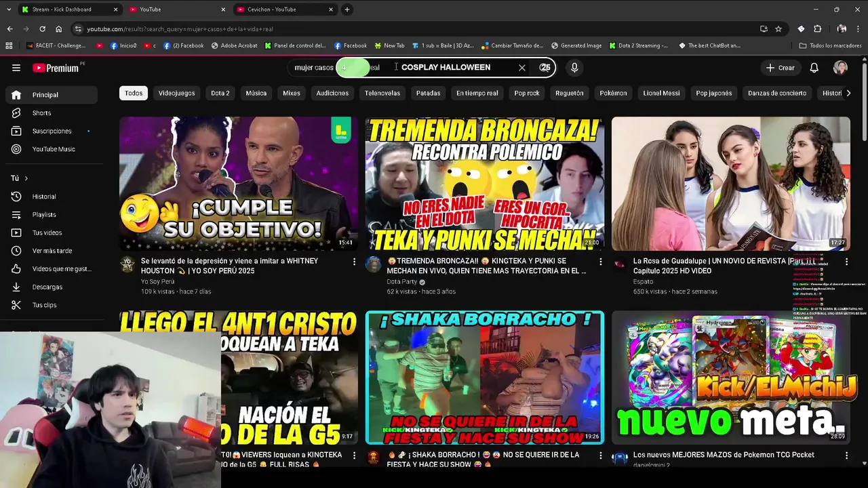Click the browser home button
Image resolution: width=868 pixels, height=488 pixels.
tap(58, 29)
